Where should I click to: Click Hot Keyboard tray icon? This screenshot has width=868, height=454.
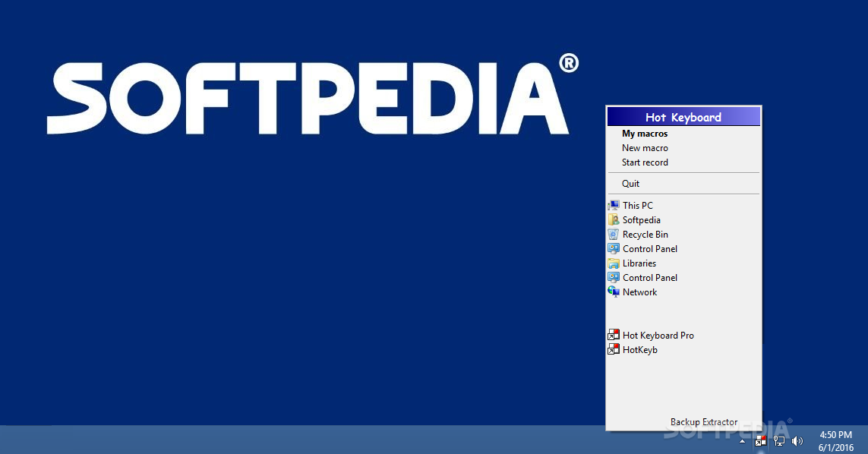pyautogui.click(x=761, y=441)
